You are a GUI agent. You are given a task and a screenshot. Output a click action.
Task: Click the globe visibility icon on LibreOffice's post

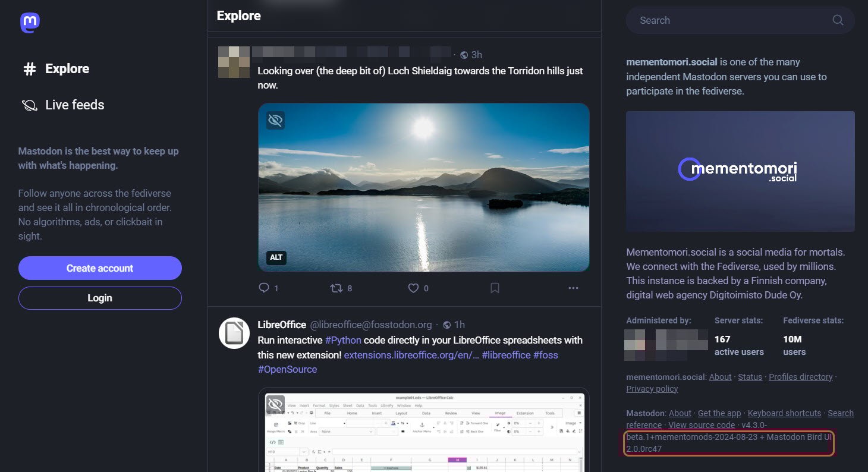(x=446, y=325)
